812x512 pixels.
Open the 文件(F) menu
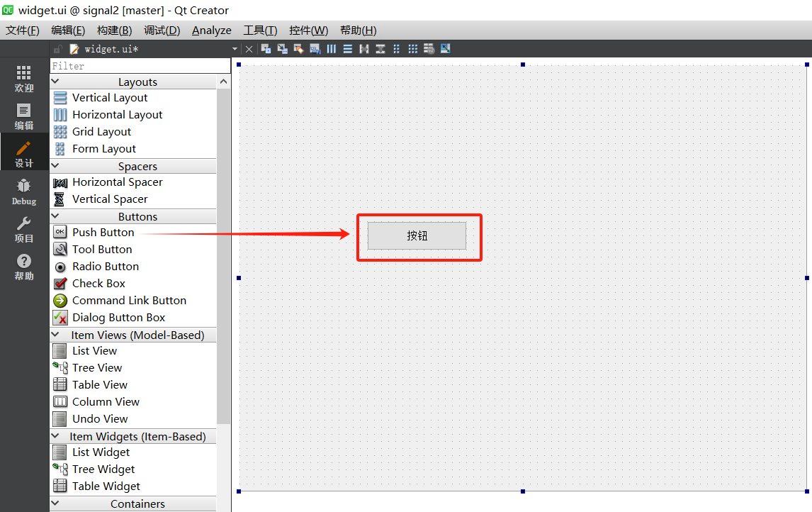click(22, 30)
